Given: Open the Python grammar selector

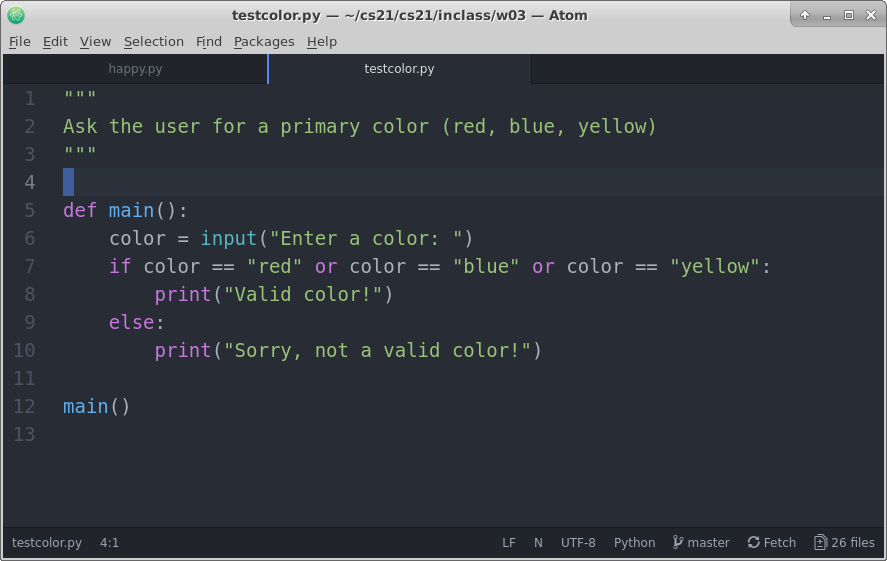Looking at the screenshot, I should [x=634, y=542].
